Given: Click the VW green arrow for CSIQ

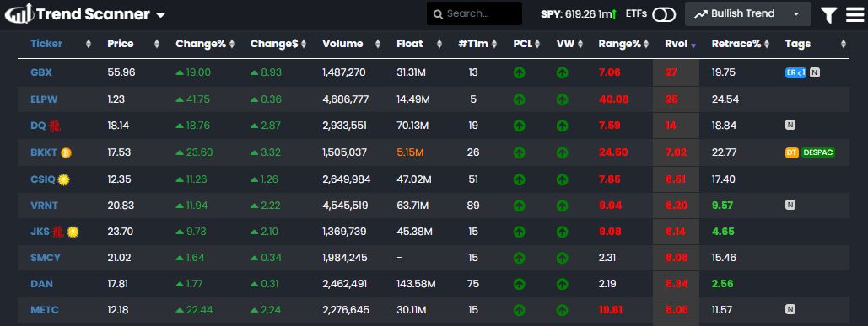Looking at the screenshot, I should (x=563, y=179).
